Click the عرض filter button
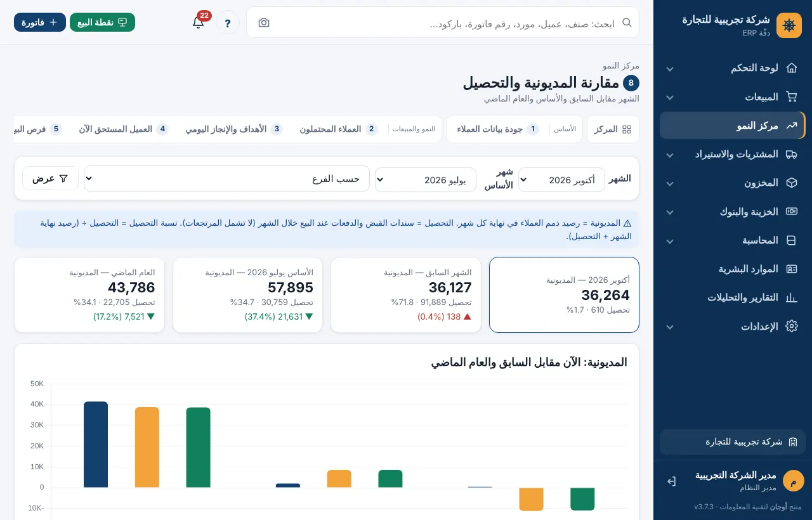 (x=50, y=178)
